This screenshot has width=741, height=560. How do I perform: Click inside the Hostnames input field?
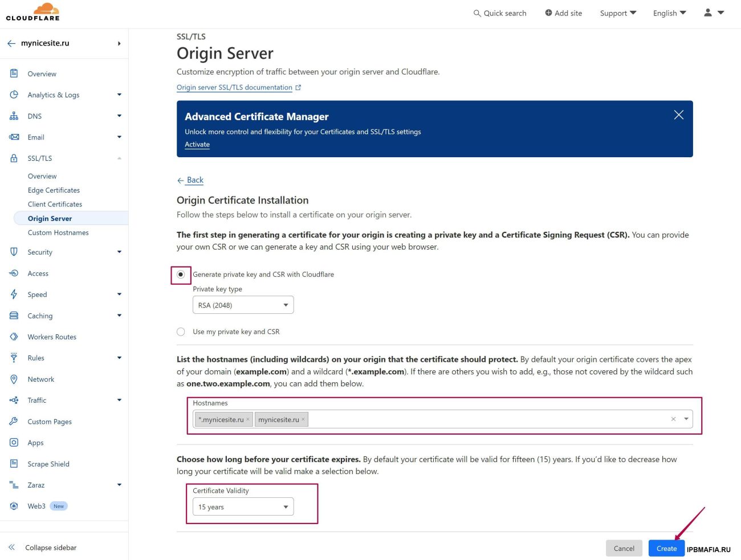pos(443,419)
